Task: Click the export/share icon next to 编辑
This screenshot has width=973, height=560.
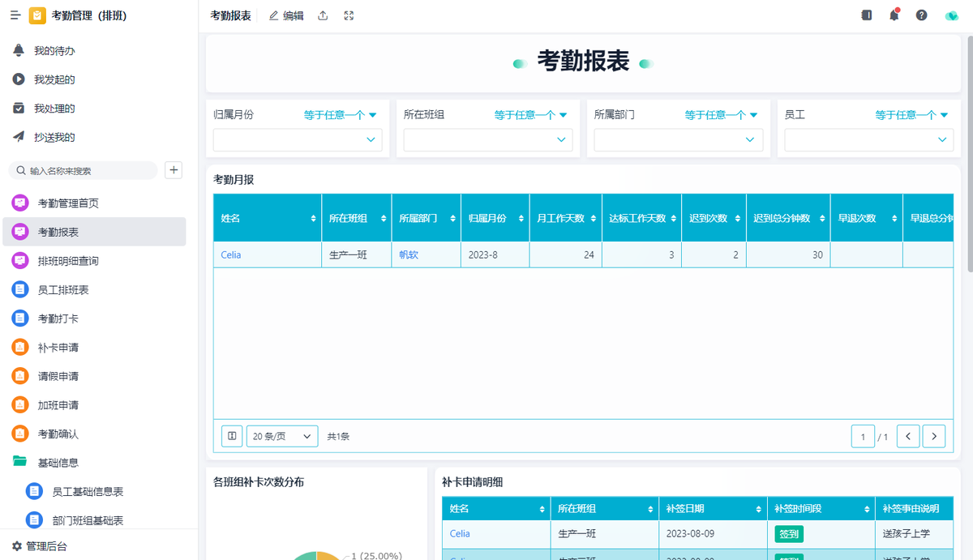Action: point(323,15)
